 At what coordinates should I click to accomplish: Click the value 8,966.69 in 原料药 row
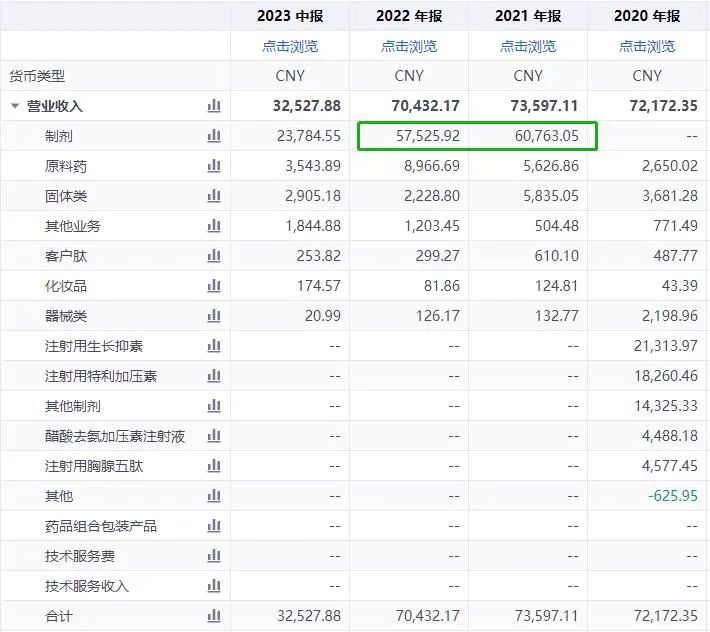432,166
